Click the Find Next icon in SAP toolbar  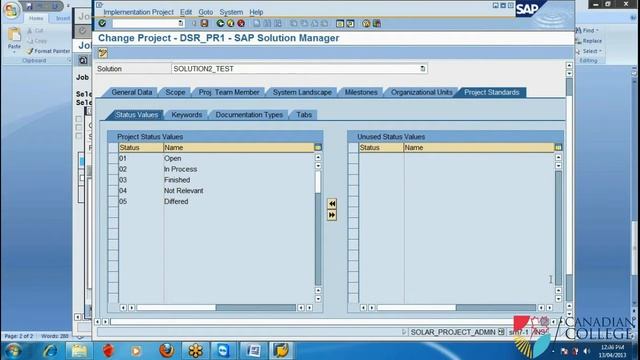click(x=278, y=23)
